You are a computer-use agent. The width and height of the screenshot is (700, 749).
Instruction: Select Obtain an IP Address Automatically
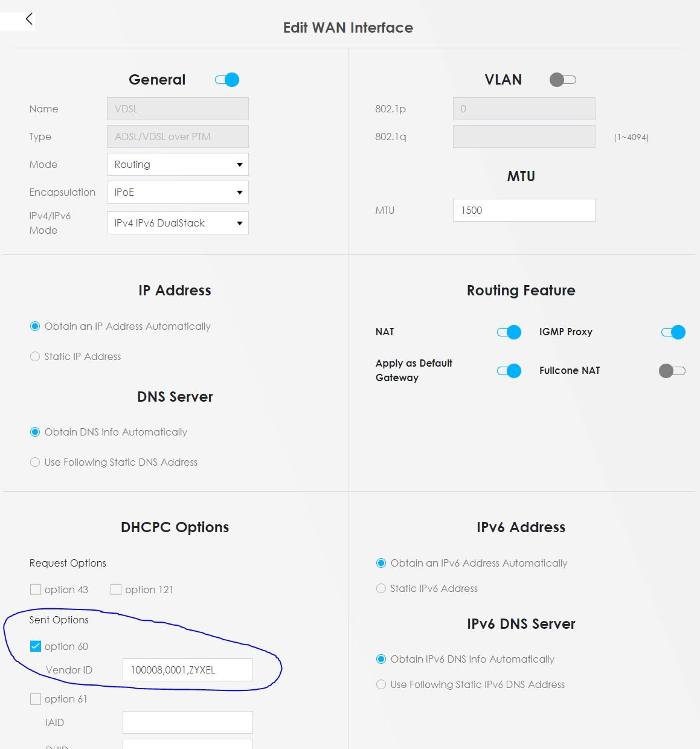click(x=35, y=326)
